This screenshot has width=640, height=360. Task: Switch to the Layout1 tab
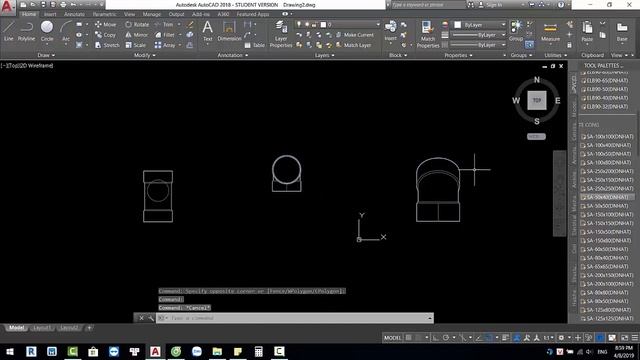[42, 328]
